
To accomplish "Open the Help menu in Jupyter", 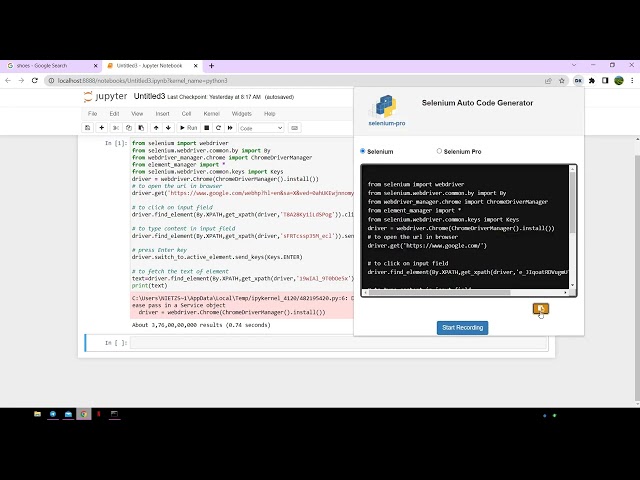I will coord(269,113).
